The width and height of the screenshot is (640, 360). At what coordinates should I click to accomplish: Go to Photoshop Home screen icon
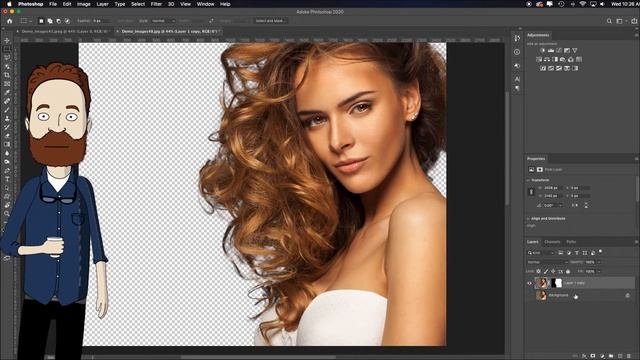pyautogui.click(x=9, y=21)
